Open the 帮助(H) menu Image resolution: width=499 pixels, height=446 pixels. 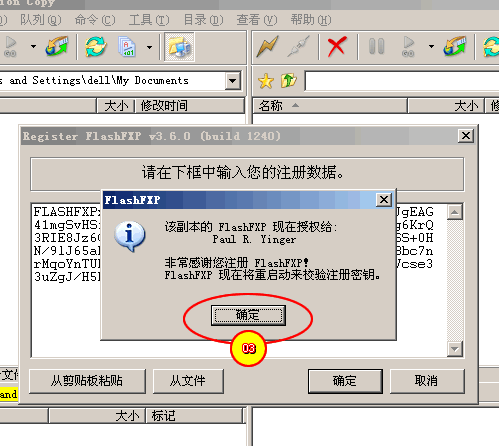pyautogui.click(x=311, y=20)
